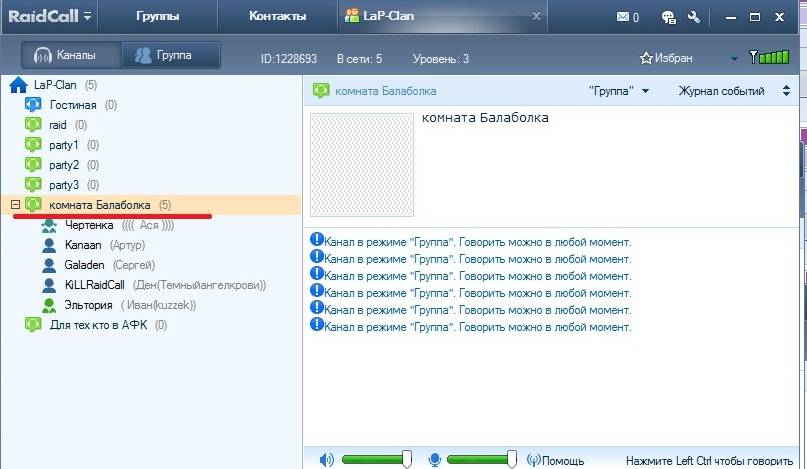
Task: Open the RaidCall main menu dropdown
Action: pyautogui.click(x=88, y=17)
